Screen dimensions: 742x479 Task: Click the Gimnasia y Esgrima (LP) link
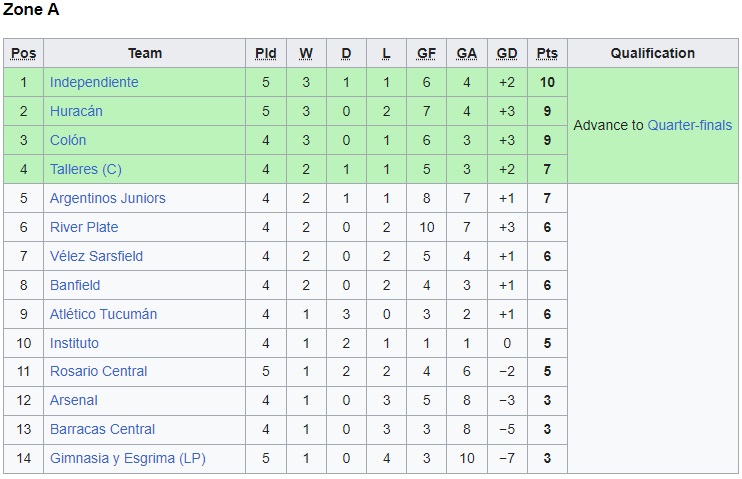[127, 458]
